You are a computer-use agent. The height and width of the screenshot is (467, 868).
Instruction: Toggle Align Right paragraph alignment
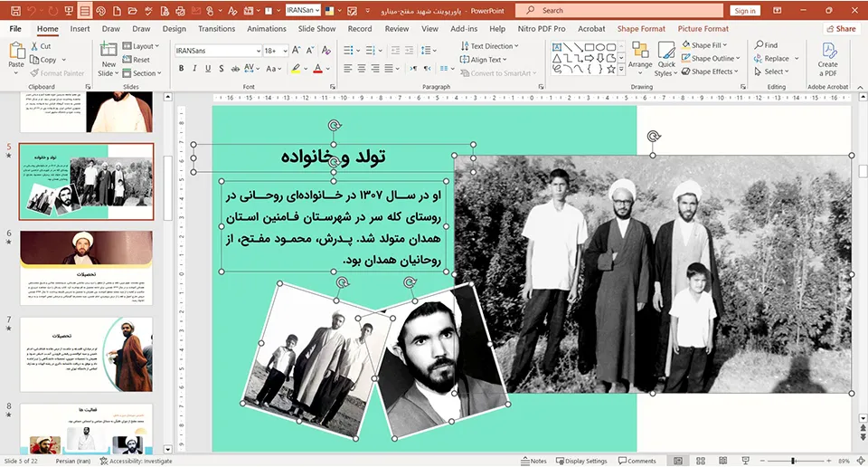(374, 68)
